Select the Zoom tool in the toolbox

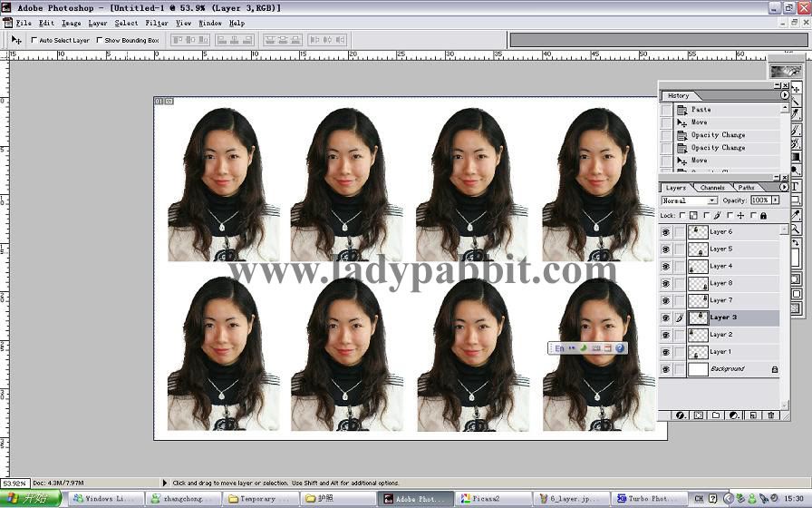click(x=797, y=229)
